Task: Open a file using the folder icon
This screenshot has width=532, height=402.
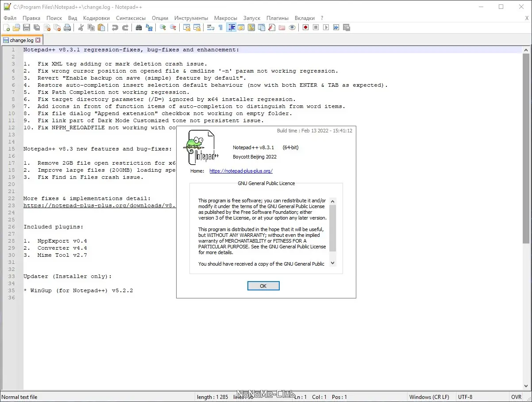Action: (x=16, y=27)
